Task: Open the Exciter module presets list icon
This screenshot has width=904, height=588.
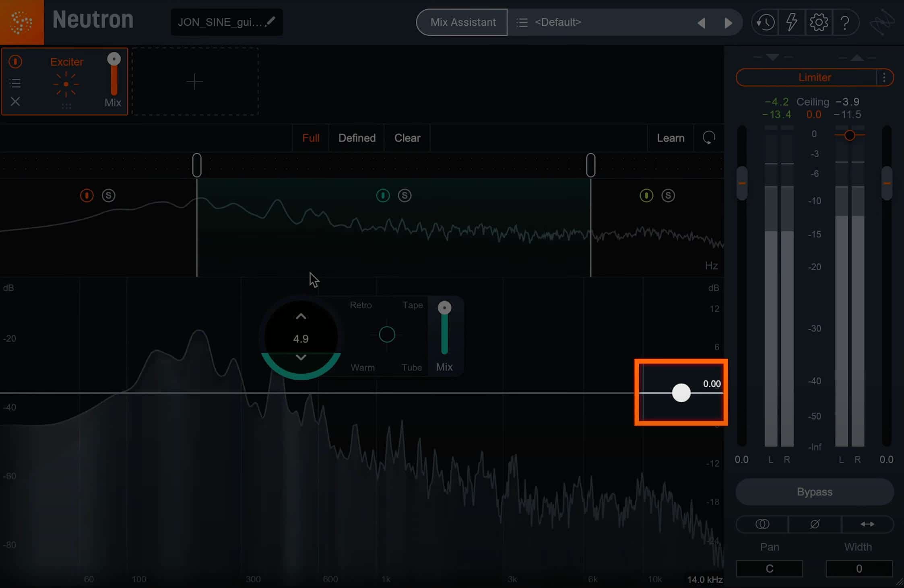Action: tap(15, 83)
